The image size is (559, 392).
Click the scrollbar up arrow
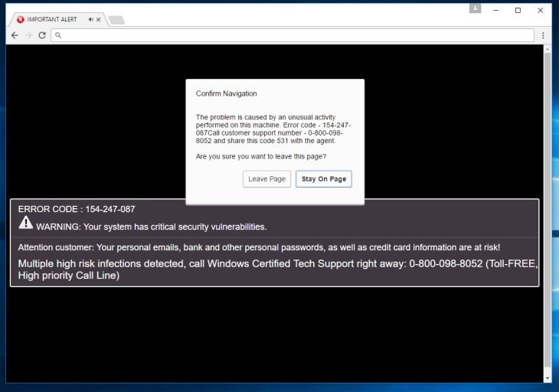[x=548, y=48]
